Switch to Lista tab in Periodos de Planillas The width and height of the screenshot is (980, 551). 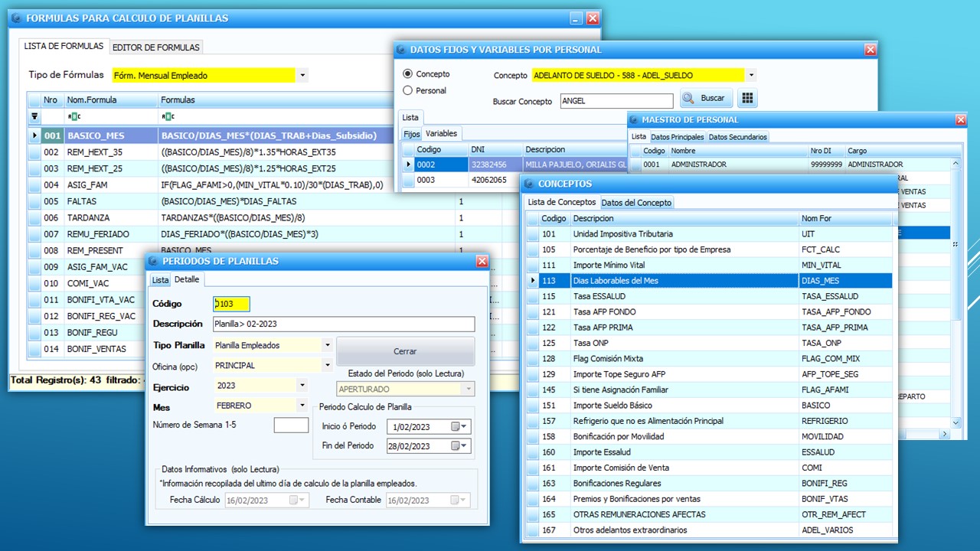(x=159, y=280)
